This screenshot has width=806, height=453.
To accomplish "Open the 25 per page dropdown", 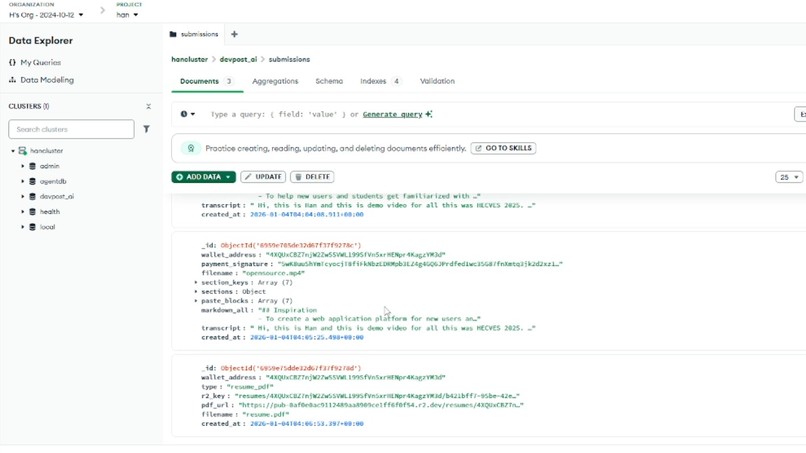I will click(x=789, y=177).
